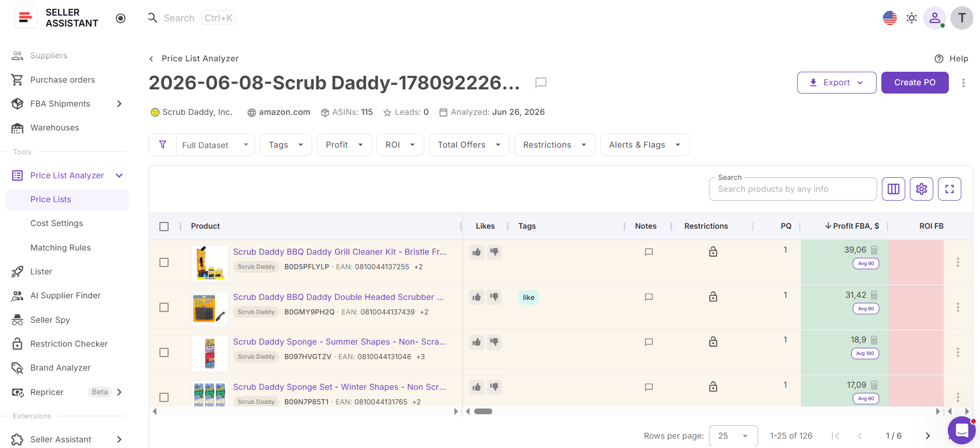Open Matching Rules
Viewport: 980px width, 448px height.
click(60, 248)
